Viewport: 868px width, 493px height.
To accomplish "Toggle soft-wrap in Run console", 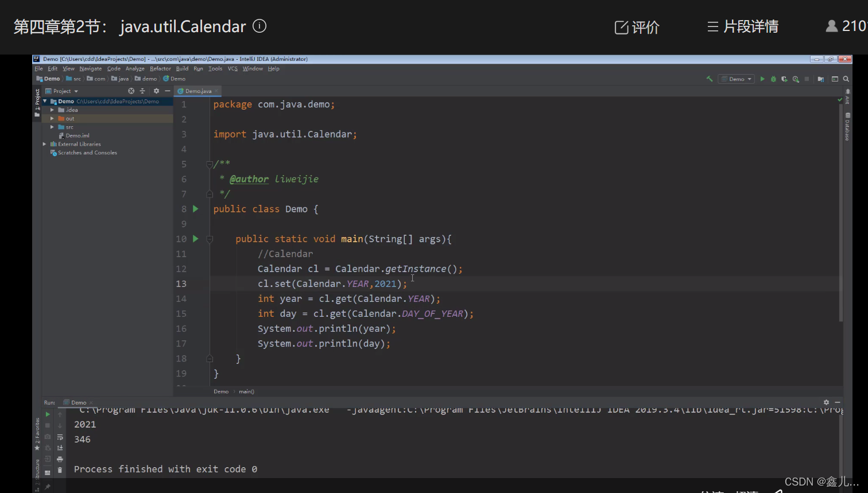I will (x=60, y=437).
